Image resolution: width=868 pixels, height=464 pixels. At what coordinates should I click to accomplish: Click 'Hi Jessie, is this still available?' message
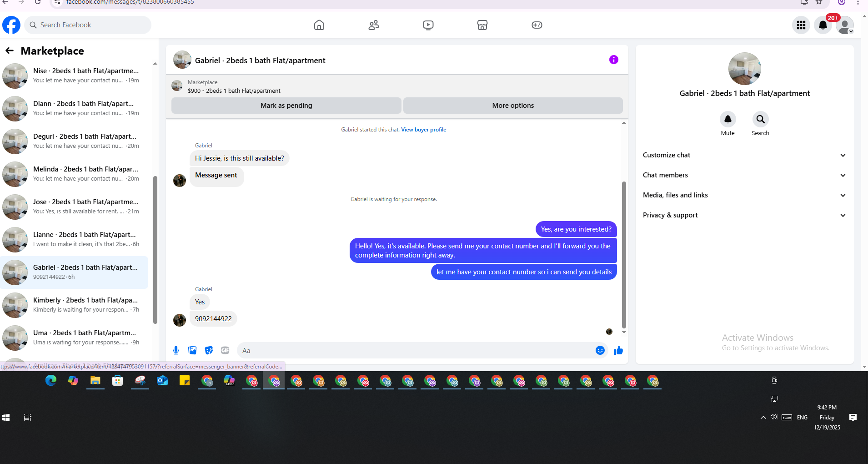point(239,158)
